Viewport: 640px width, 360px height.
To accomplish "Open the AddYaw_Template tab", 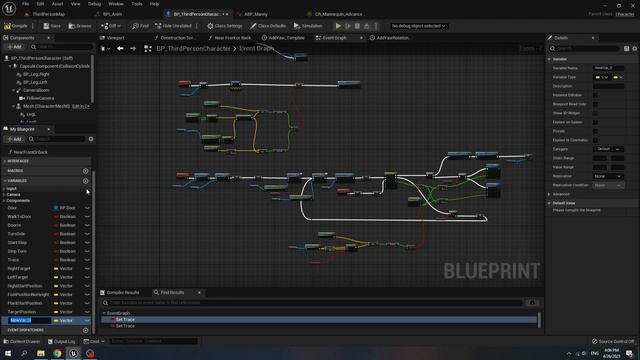I will click(283, 38).
